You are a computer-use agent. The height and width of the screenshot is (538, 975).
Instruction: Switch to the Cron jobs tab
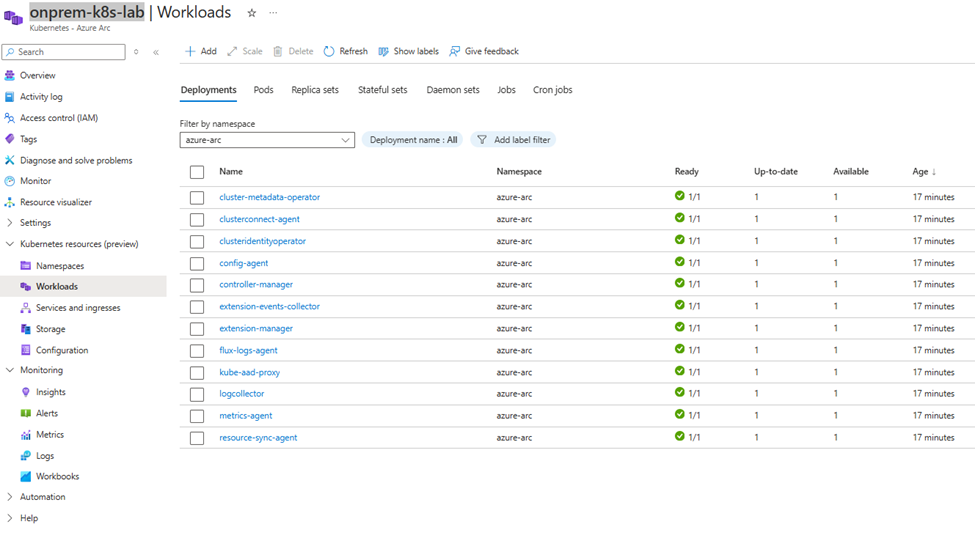point(553,90)
